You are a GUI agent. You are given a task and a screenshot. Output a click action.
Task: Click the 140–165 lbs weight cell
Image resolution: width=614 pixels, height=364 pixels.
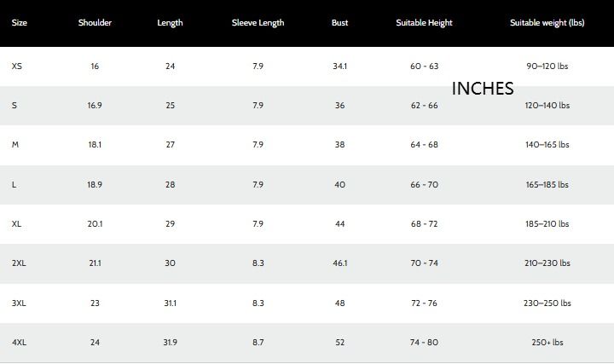(x=547, y=145)
